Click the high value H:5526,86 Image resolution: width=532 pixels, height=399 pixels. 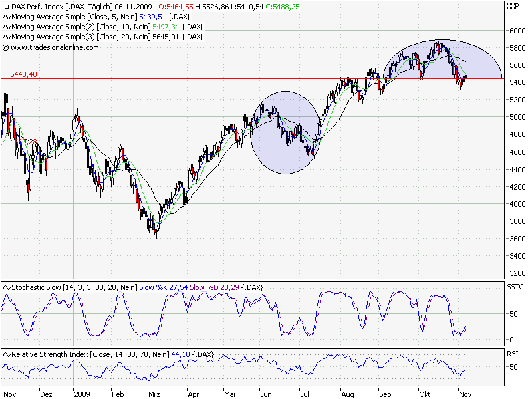(211, 7)
